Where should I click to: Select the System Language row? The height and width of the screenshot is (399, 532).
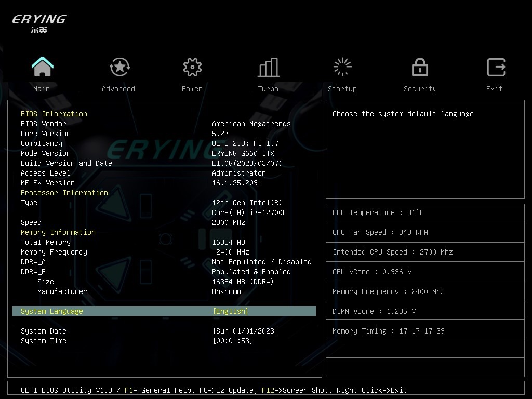52,311
